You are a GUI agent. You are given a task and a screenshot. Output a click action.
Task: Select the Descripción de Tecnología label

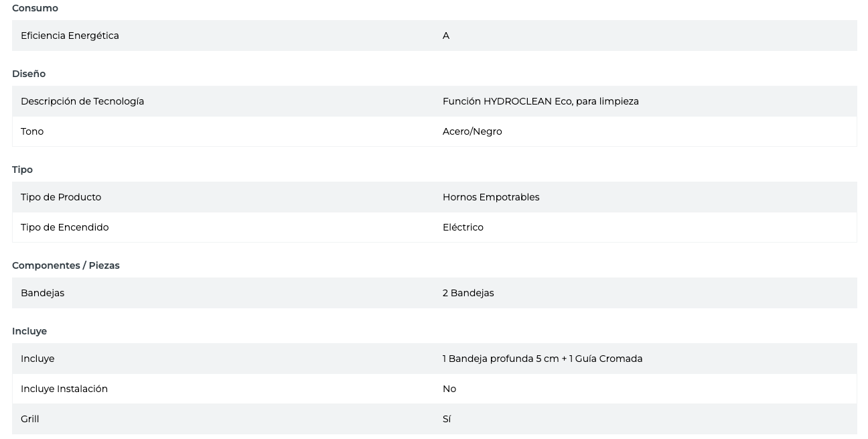pyautogui.click(x=82, y=101)
